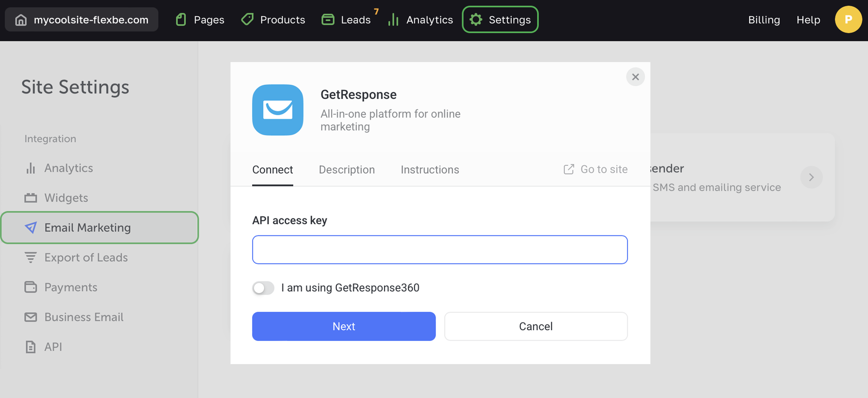Viewport: 868px width, 398px height.
Task: Open Products in the top navigation
Action: [274, 20]
